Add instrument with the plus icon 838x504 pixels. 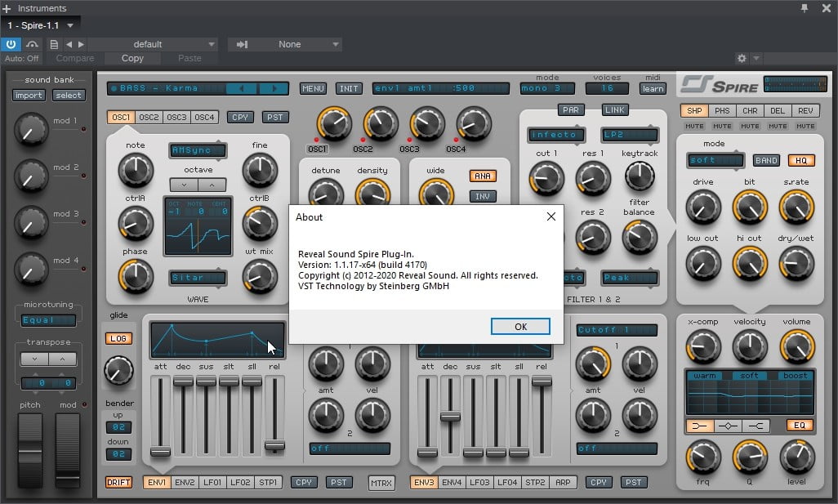point(7,8)
